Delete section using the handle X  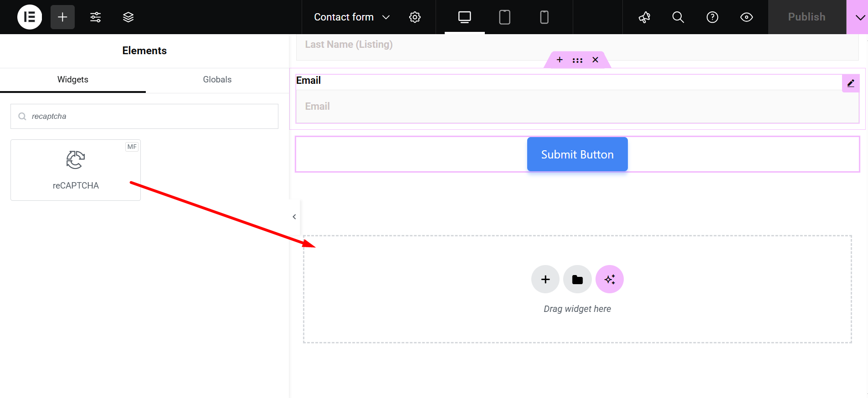pos(595,60)
